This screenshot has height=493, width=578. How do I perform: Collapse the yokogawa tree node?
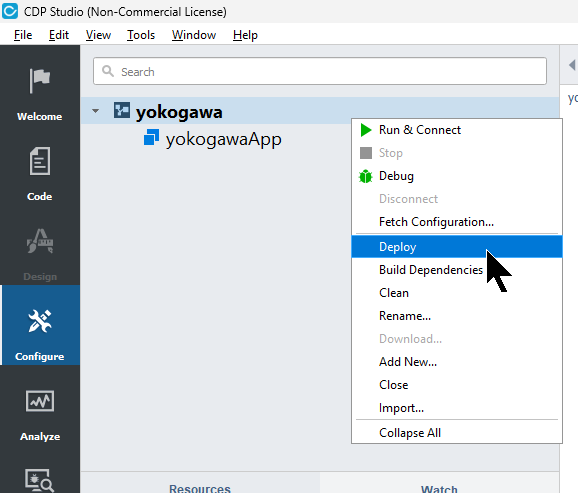[95, 111]
